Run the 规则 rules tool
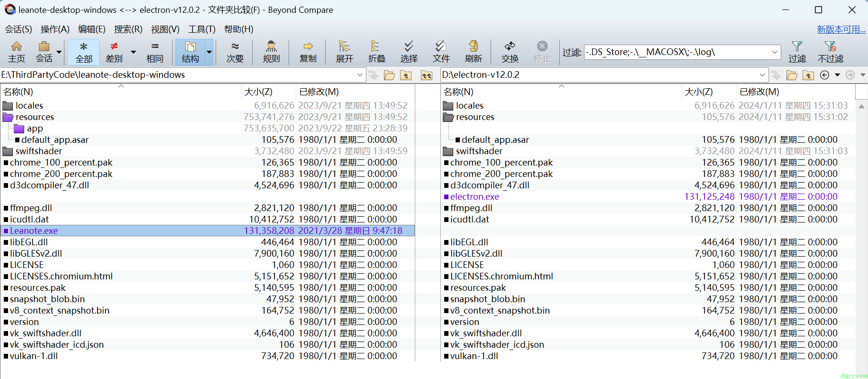868x379 pixels. click(x=271, y=52)
